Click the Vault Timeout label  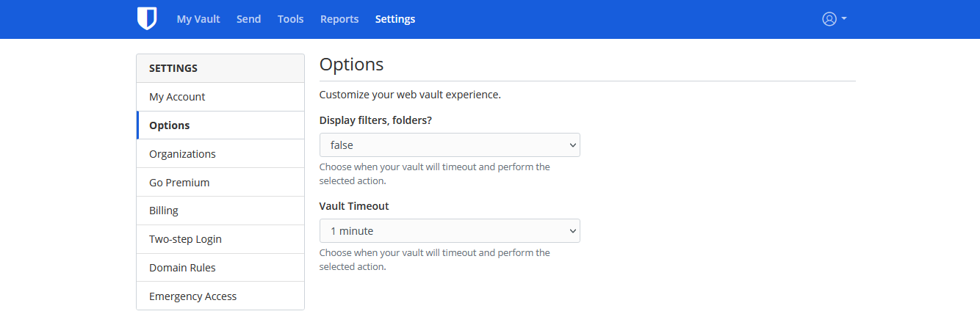point(354,206)
